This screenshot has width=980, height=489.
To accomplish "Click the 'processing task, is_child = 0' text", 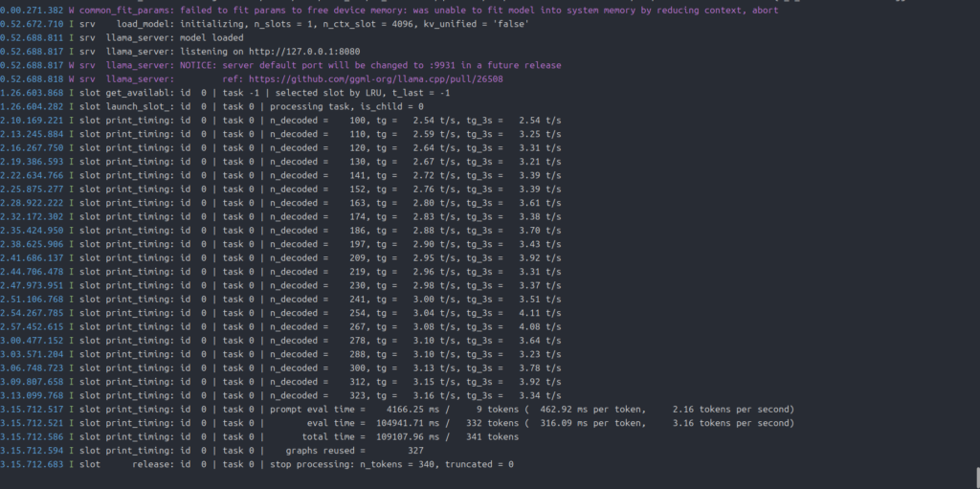I will point(346,107).
